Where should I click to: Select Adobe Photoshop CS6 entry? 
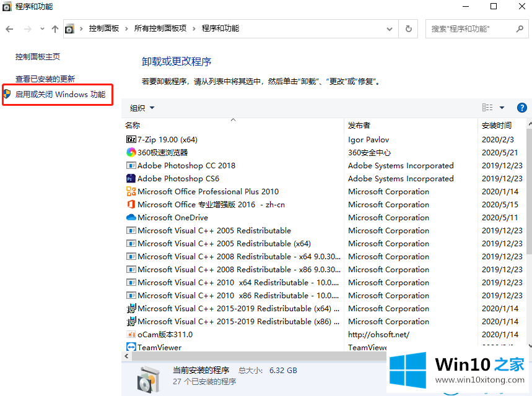pyautogui.click(x=178, y=178)
